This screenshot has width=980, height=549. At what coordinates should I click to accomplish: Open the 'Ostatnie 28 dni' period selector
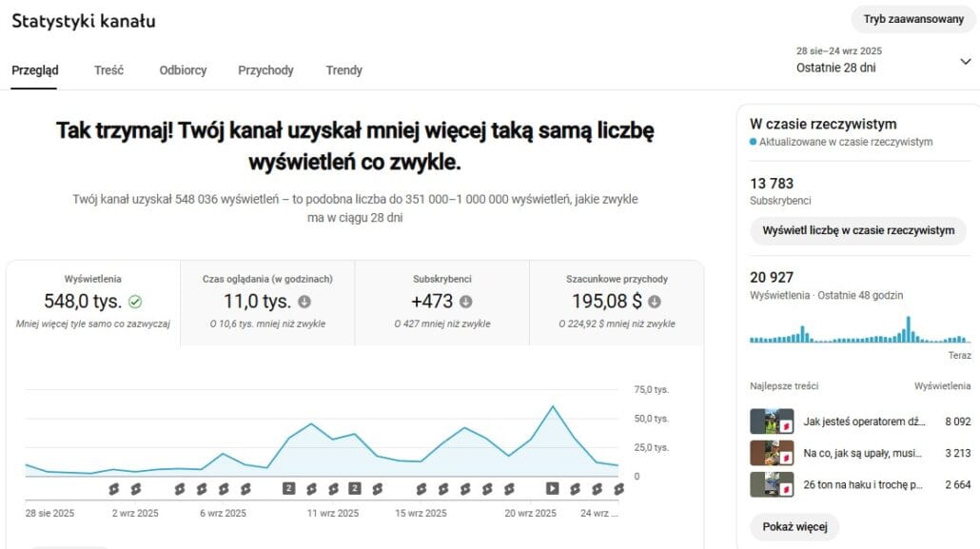[835, 68]
